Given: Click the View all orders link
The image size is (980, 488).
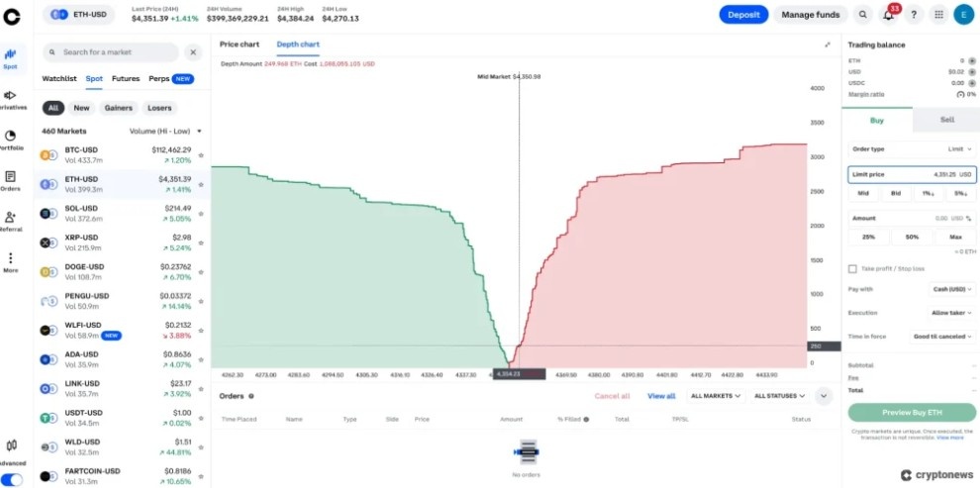Looking at the screenshot, I should point(661,396).
